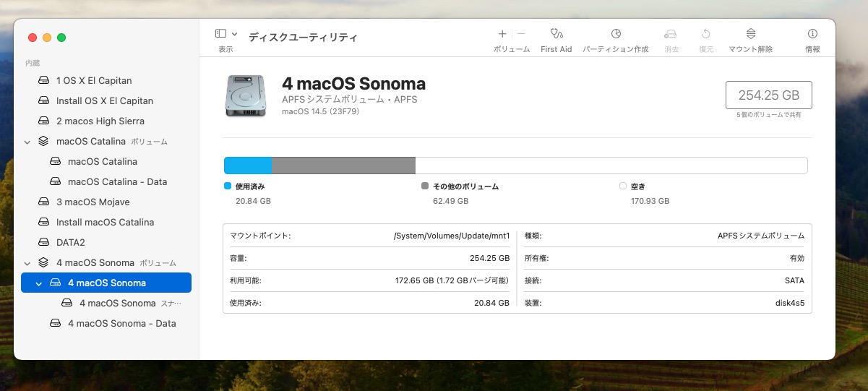The height and width of the screenshot is (391, 868).
Task: Click the First Aid stethoscope icon
Action: (556, 34)
